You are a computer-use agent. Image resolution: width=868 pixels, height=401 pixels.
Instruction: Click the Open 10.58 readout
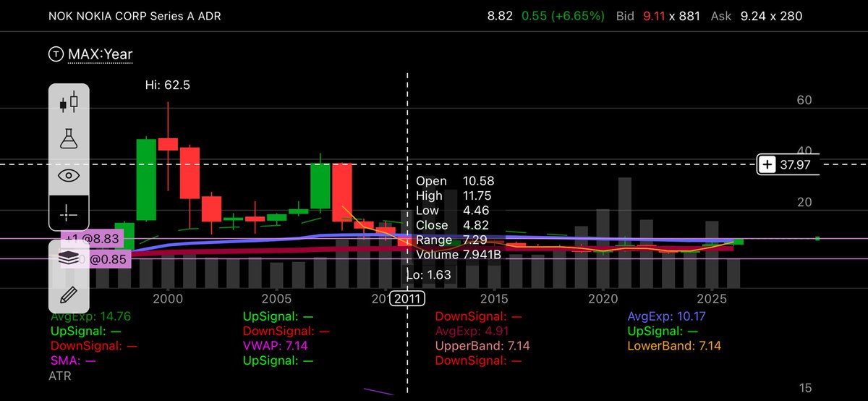[455, 181]
